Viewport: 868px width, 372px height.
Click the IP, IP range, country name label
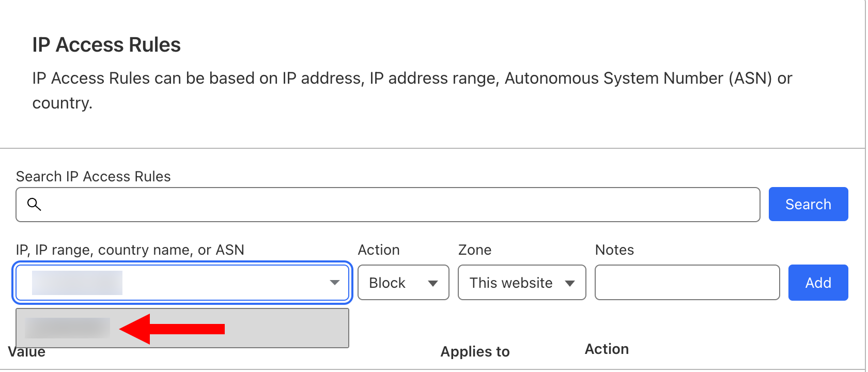pos(130,250)
